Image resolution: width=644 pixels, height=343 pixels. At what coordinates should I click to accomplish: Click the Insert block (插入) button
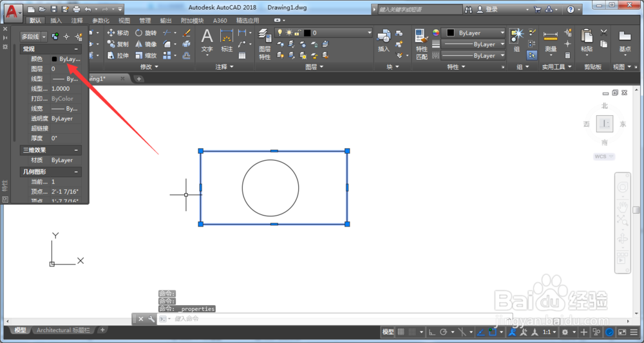coord(384,41)
